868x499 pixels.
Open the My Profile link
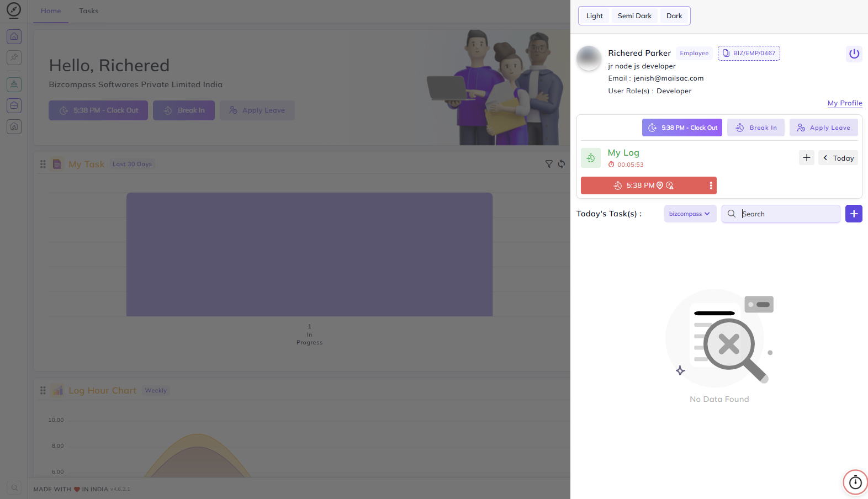(845, 103)
